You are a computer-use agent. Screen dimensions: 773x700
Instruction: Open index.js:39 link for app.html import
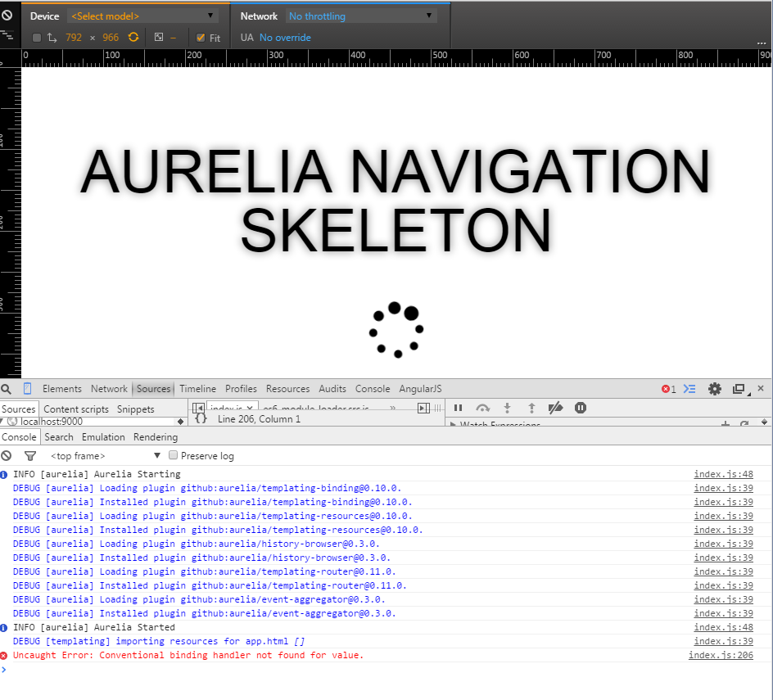point(724,641)
